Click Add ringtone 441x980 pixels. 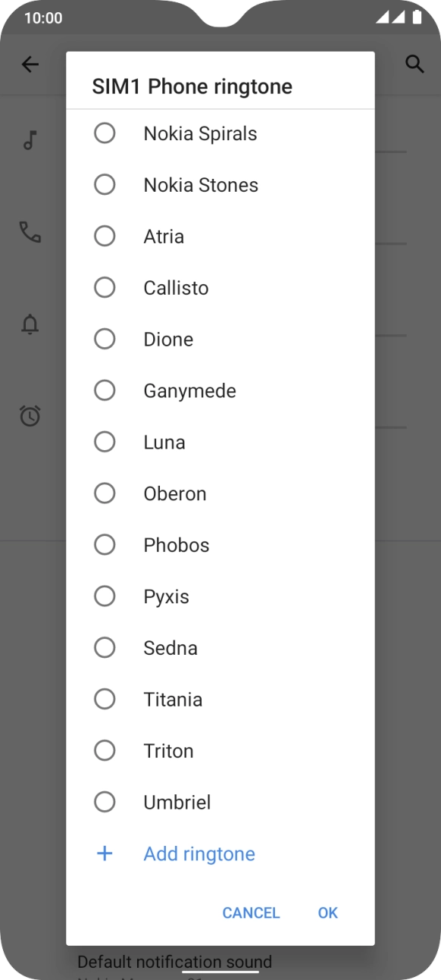click(x=199, y=853)
